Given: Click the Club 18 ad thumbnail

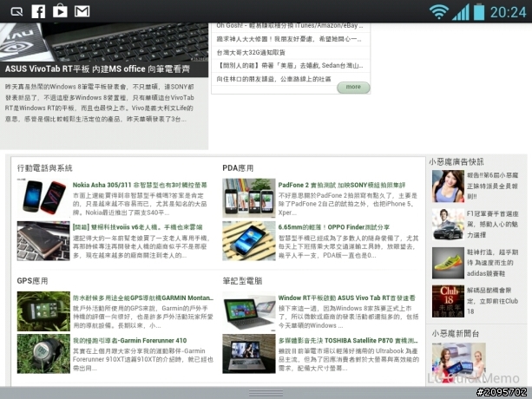Looking at the screenshot, I should (x=448, y=301).
